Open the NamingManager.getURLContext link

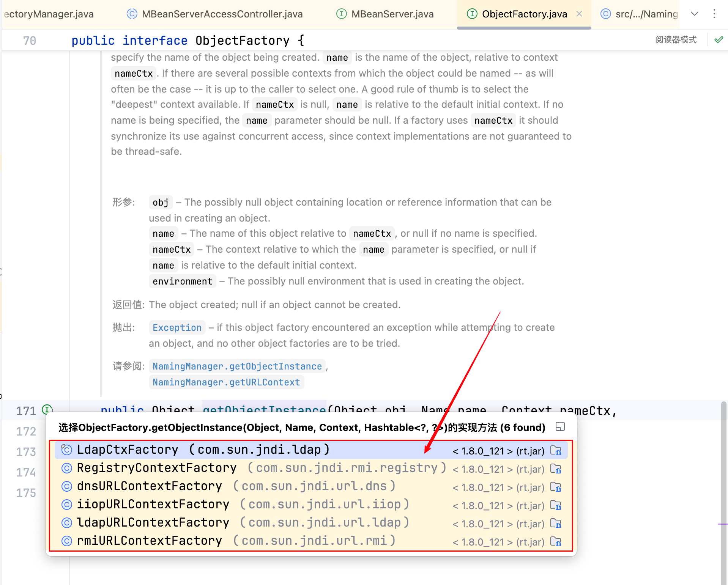[226, 382]
